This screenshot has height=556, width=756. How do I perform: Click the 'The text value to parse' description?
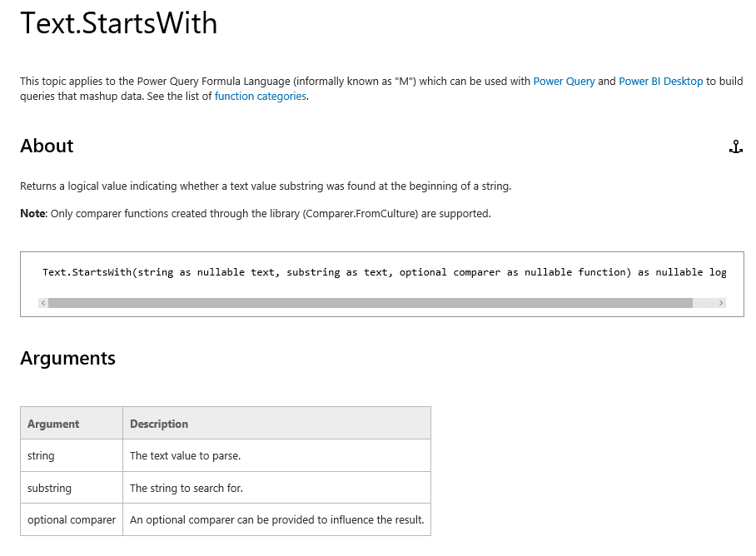(x=185, y=456)
